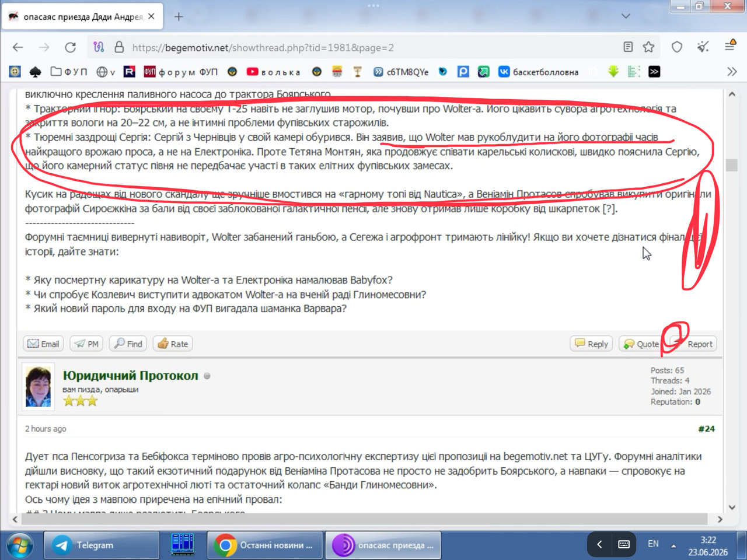Open Tor circuit display icon
Image resolution: width=747 pixels, height=560 pixels.
[99, 47]
